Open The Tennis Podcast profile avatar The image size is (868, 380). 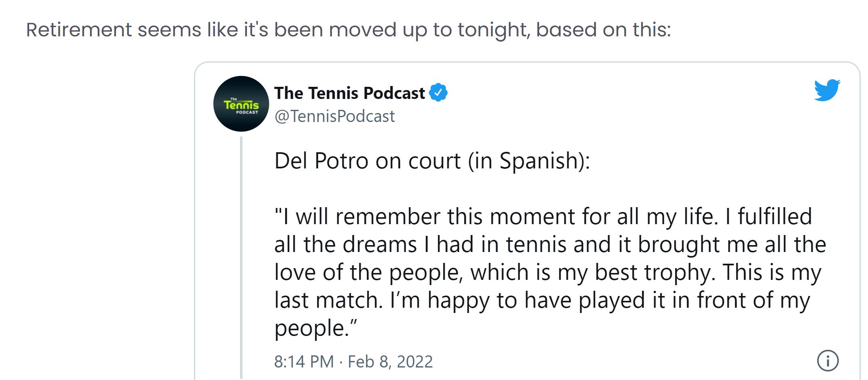click(241, 104)
